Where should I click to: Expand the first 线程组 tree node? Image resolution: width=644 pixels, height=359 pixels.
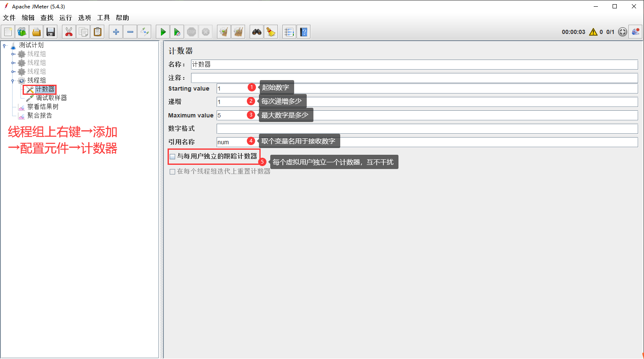(13, 54)
